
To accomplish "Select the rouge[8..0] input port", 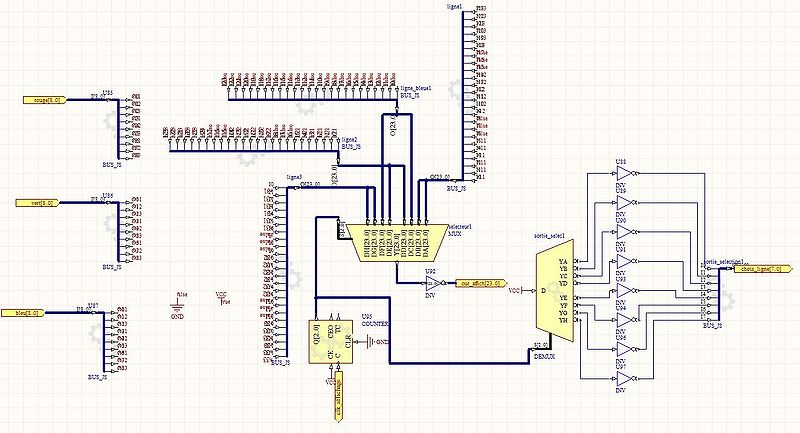I will coord(45,101).
